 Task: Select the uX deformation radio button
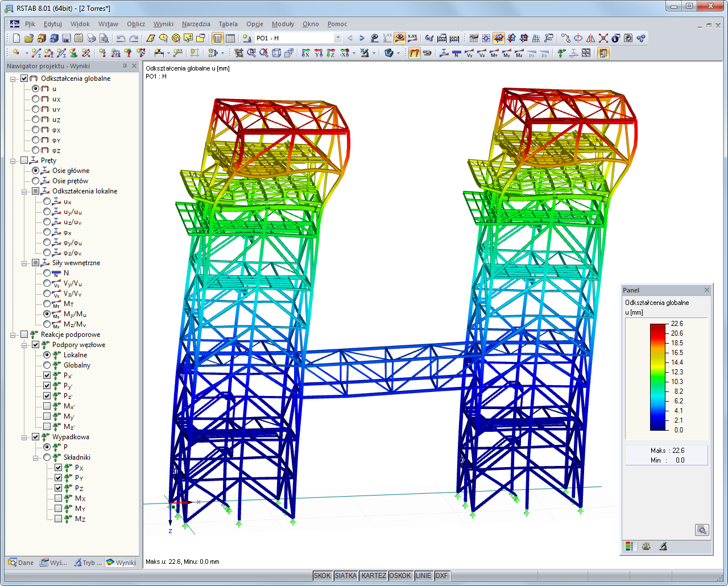click(x=36, y=99)
